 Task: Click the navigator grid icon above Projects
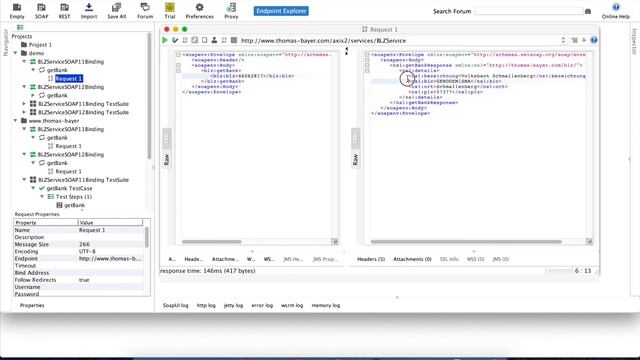20,27
